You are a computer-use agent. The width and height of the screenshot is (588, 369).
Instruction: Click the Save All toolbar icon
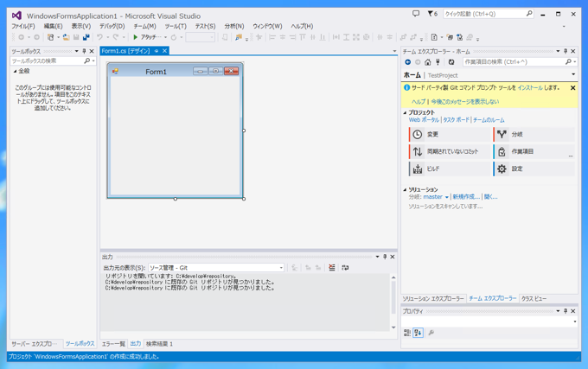(86, 37)
